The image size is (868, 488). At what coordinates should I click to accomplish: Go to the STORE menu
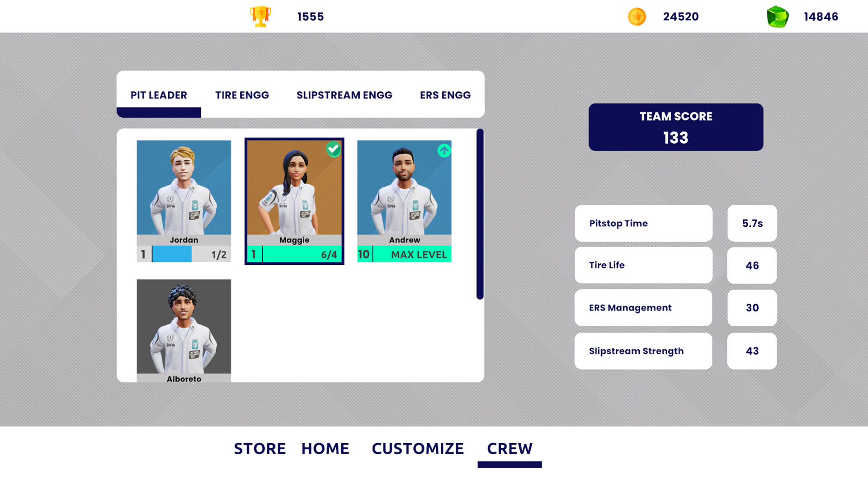click(x=259, y=449)
